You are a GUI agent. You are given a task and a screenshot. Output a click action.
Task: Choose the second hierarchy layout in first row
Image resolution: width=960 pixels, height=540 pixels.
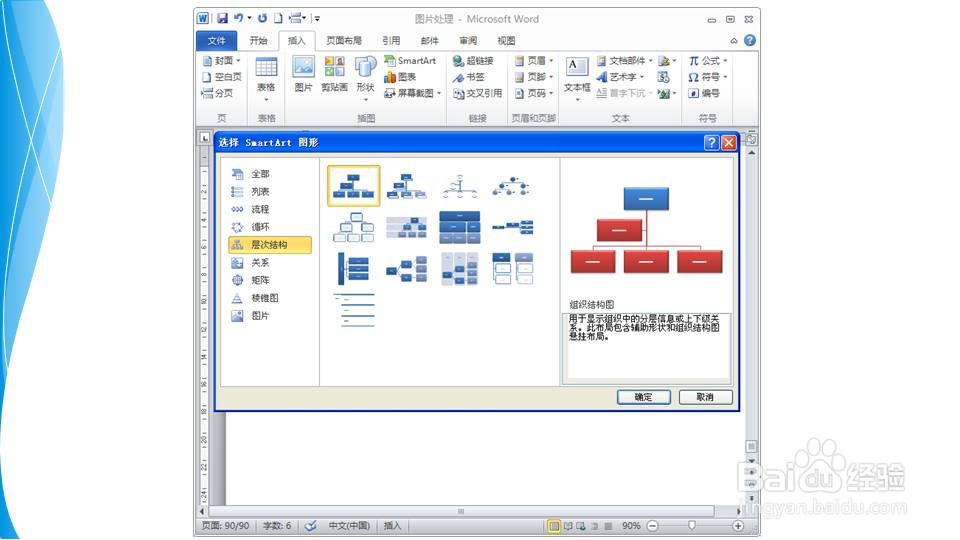(x=407, y=186)
